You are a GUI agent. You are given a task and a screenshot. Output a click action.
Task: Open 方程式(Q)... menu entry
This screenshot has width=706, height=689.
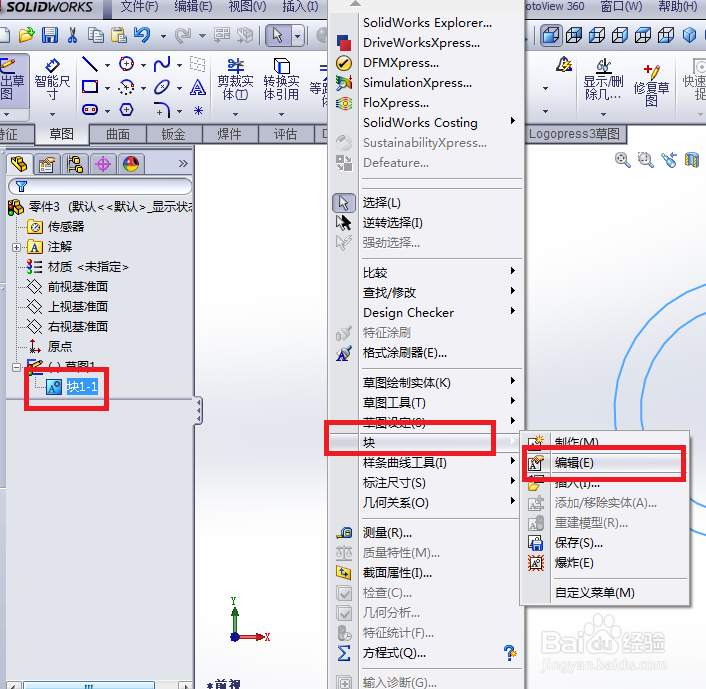(425, 653)
